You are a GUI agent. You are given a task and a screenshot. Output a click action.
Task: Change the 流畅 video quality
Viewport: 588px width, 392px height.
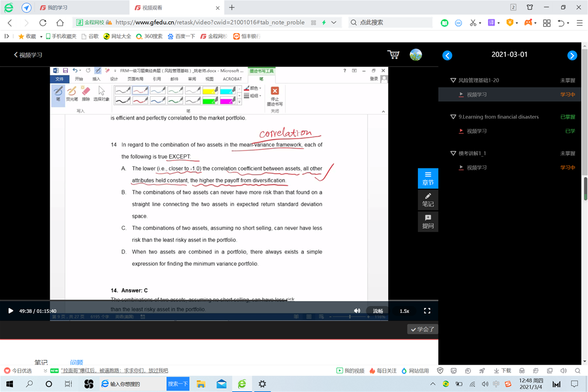377,311
